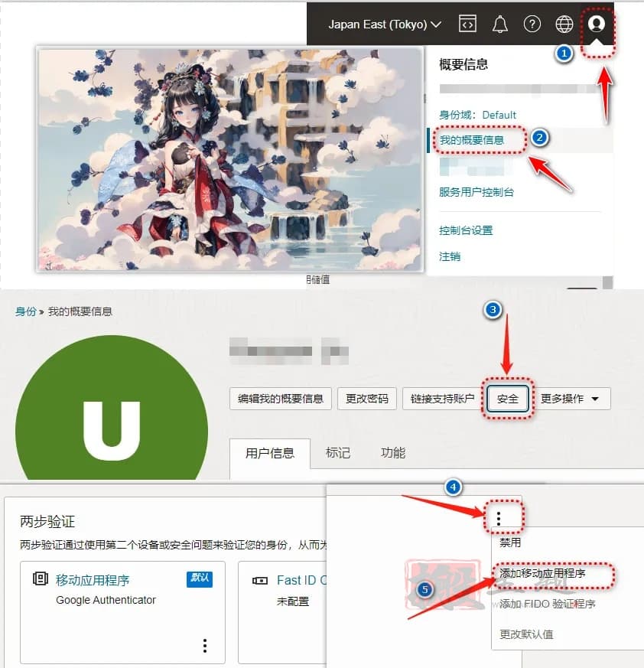Open the notifications bell
Viewport: 644px width, 668px height.
pos(500,24)
